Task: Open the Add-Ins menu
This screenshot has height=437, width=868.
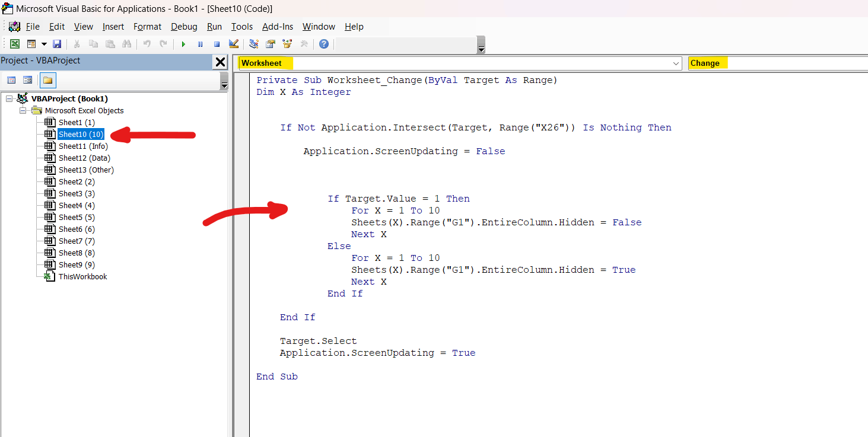Action: click(278, 27)
